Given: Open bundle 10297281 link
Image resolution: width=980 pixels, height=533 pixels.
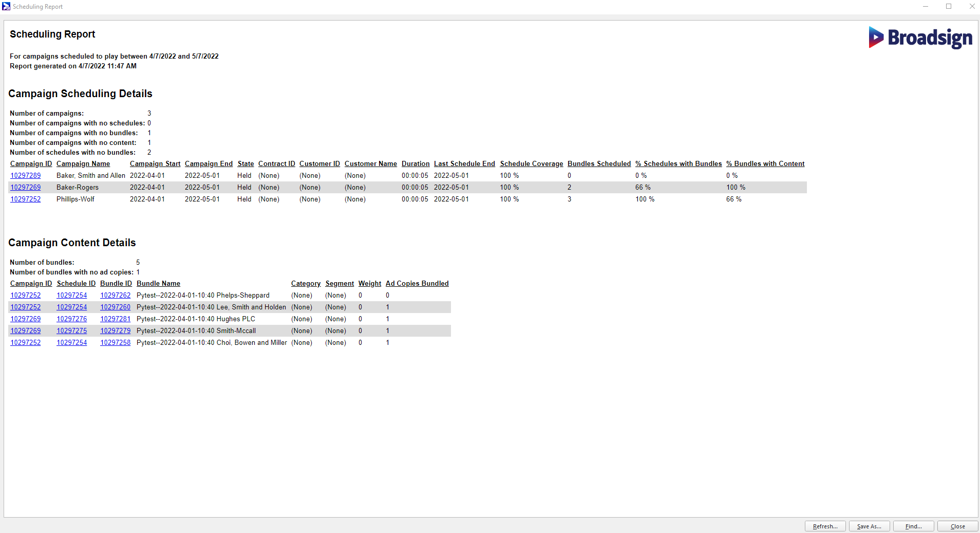Looking at the screenshot, I should 115,319.
